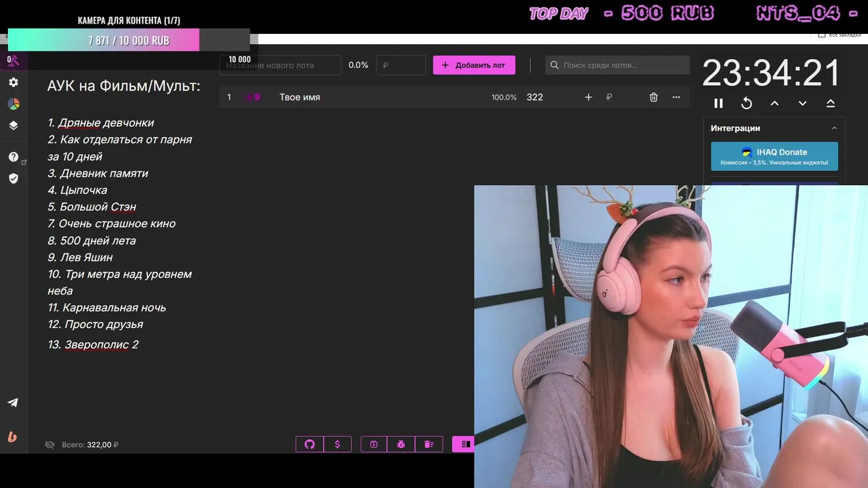The height and width of the screenshot is (488, 868).
Task: Click rule text 5. Большой Стэн
Action: coord(92,207)
